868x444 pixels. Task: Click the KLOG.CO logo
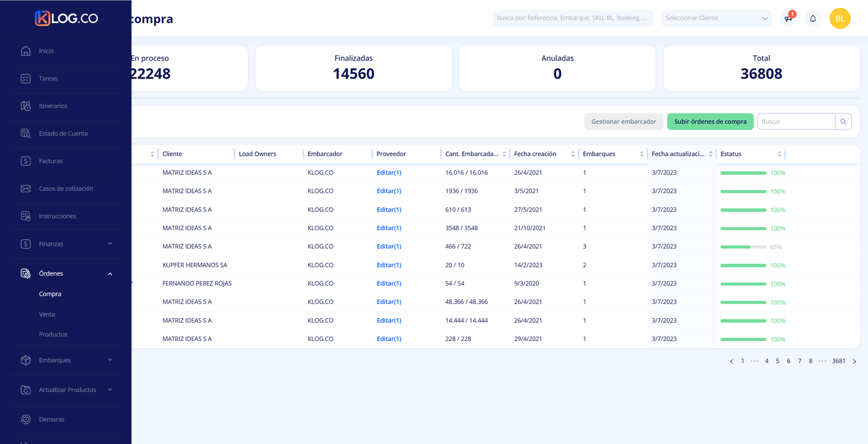(66, 19)
